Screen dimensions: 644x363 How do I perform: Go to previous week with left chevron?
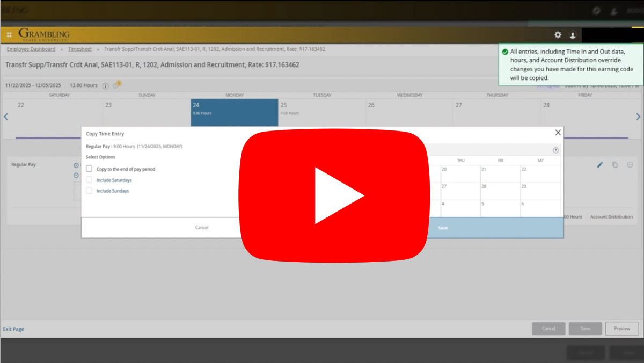pyautogui.click(x=6, y=117)
